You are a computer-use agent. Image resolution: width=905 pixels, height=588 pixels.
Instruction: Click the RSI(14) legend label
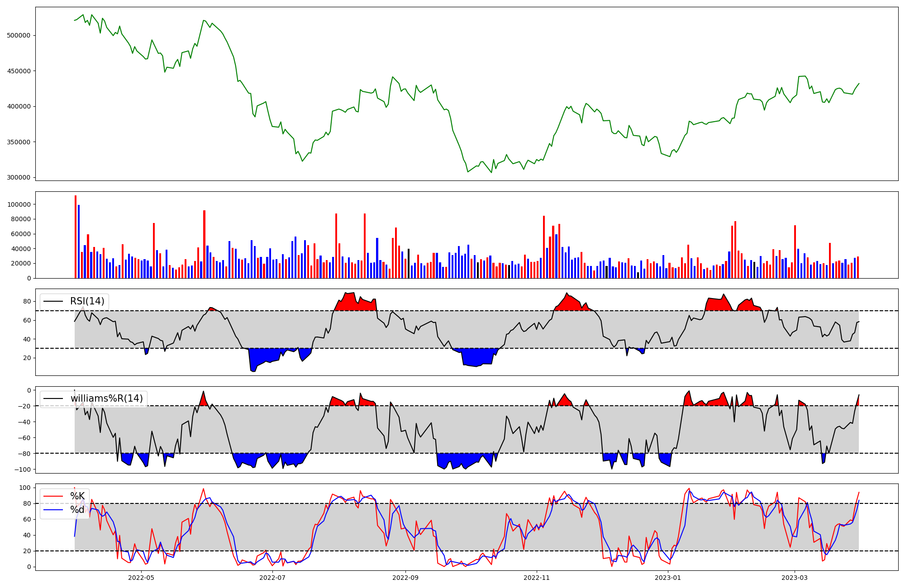click(87, 301)
